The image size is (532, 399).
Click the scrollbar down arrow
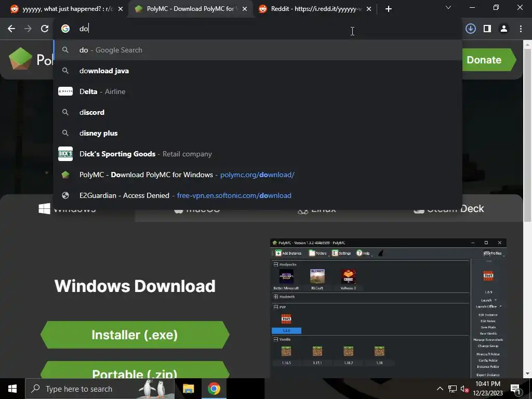tap(528, 374)
